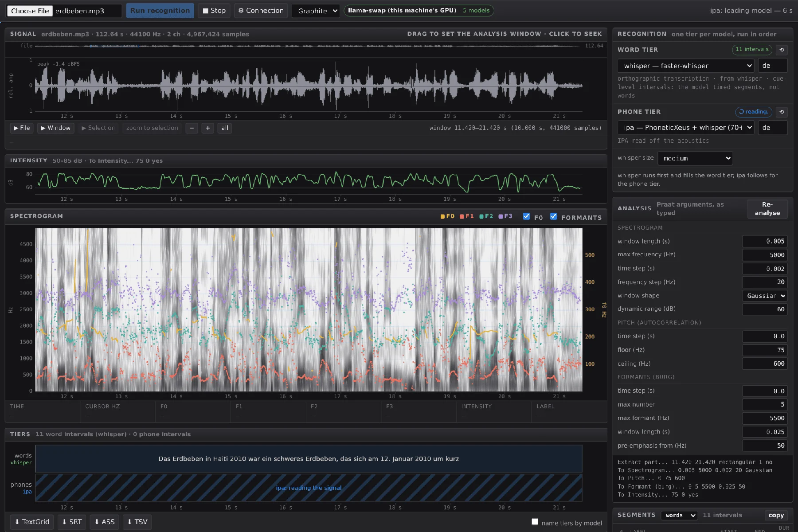Edit the formant window length field

(x=765, y=432)
